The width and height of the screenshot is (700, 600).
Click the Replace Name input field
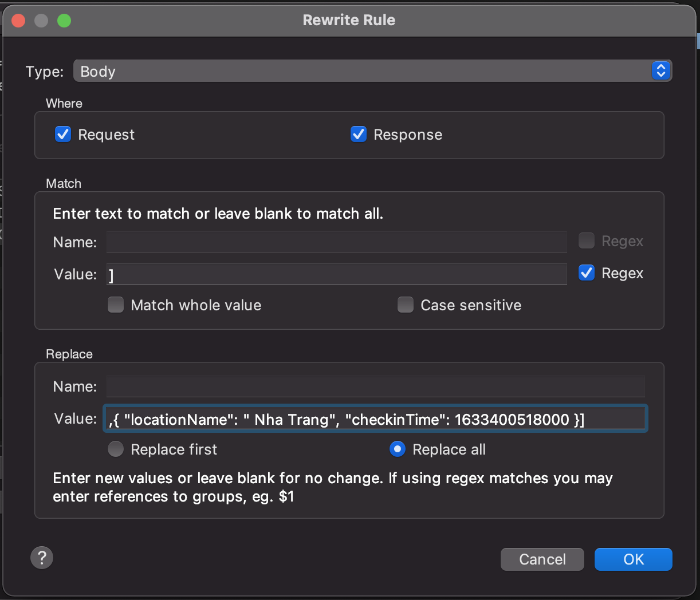pos(376,386)
